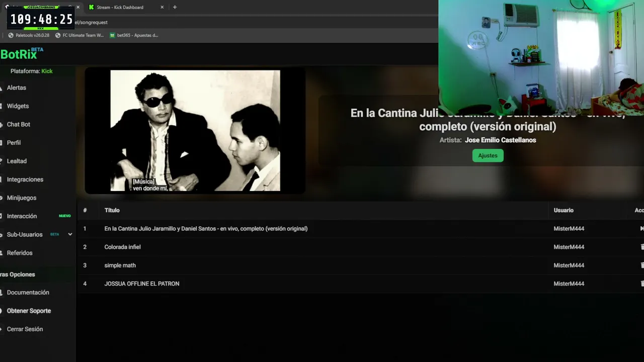Select the JOSSUA OFFLINE EL PATRON title
The width and height of the screenshot is (644, 362).
[x=141, y=284]
